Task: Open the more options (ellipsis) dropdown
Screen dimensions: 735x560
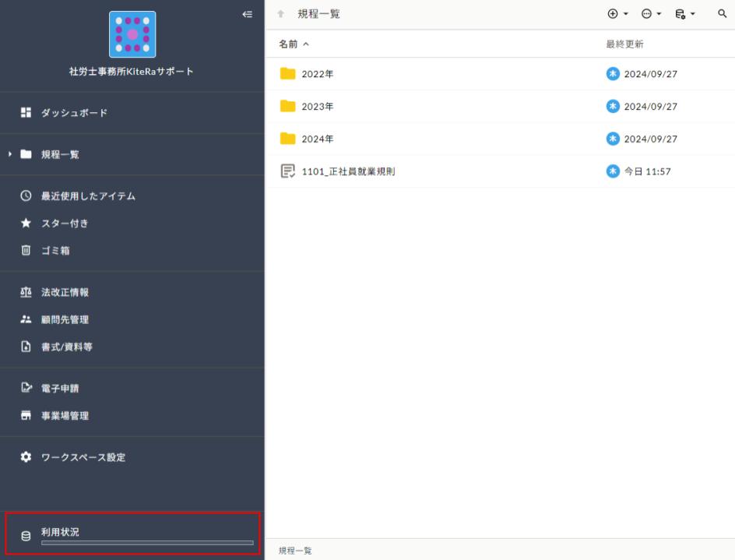Action: (x=651, y=14)
